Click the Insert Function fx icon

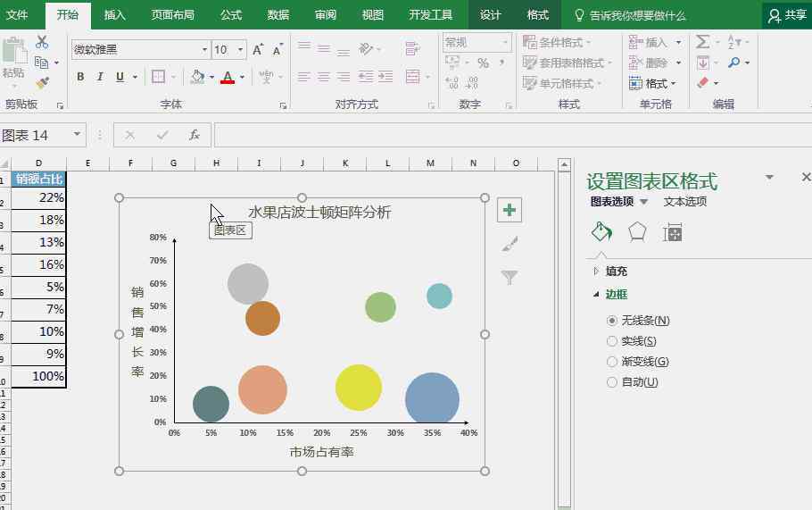pos(195,135)
